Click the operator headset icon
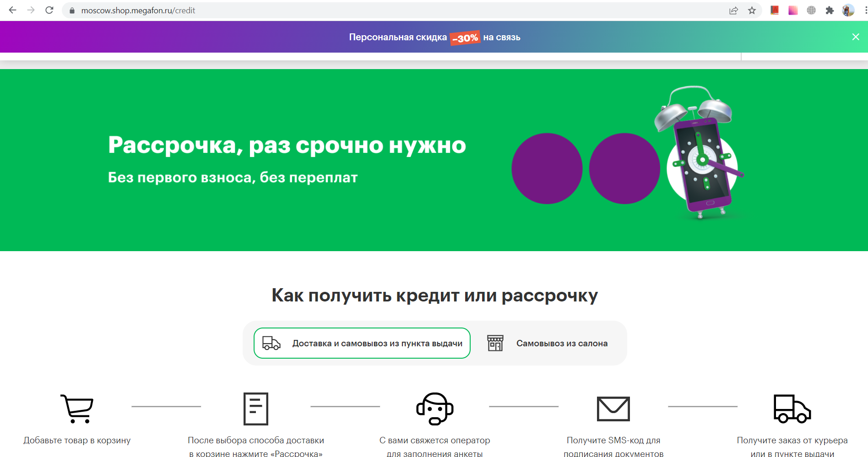The image size is (868, 457). click(x=434, y=409)
